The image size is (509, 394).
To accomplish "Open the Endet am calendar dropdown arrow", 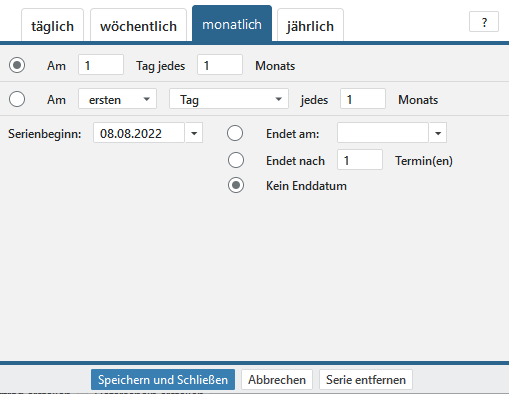I will [x=438, y=133].
